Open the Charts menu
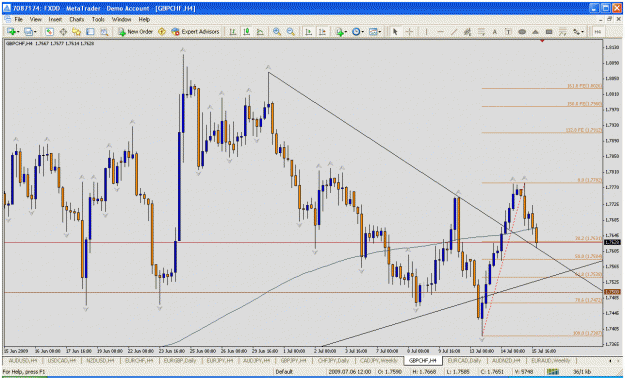Viewport: 625px width, 378px height. 77,19
